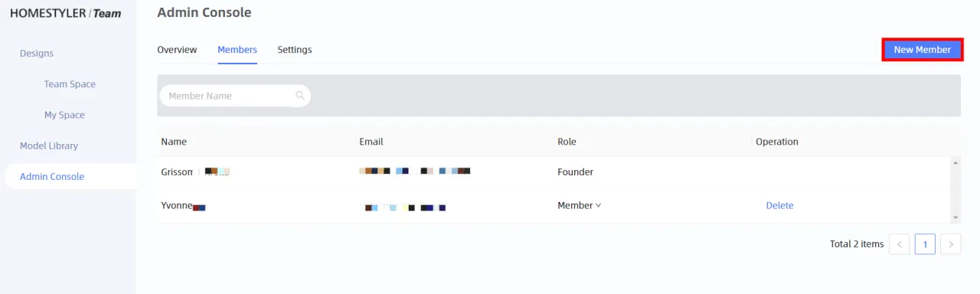
Task: Open My Space in sidebar
Action: click(64, 115)
